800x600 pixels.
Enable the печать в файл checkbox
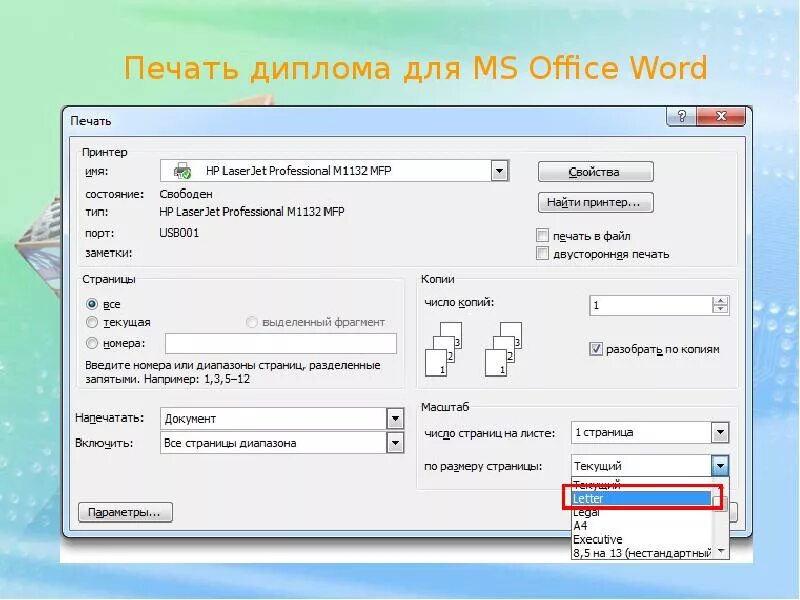pos(542,236)
